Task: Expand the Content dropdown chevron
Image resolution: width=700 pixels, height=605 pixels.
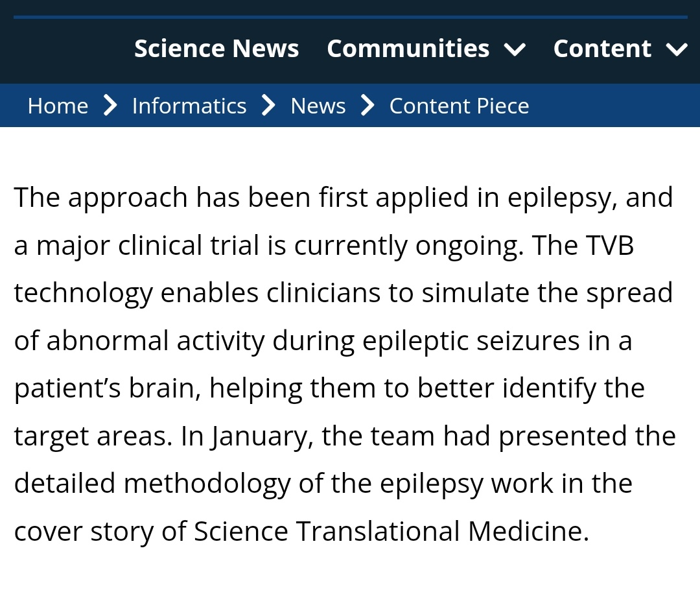Action: click(x=677, y=49)
